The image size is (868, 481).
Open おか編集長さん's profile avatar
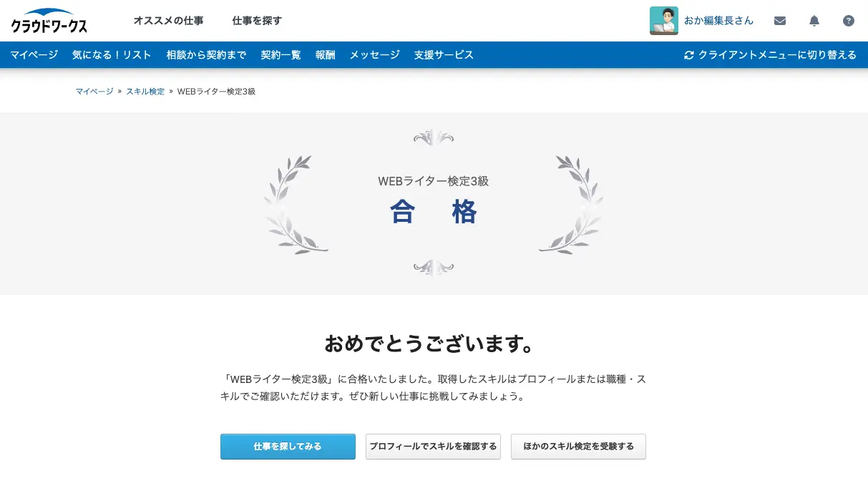tap(663, 20)
